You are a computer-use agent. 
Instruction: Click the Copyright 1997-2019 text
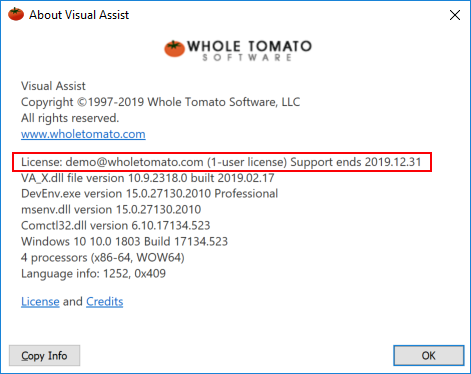point(160,102)
